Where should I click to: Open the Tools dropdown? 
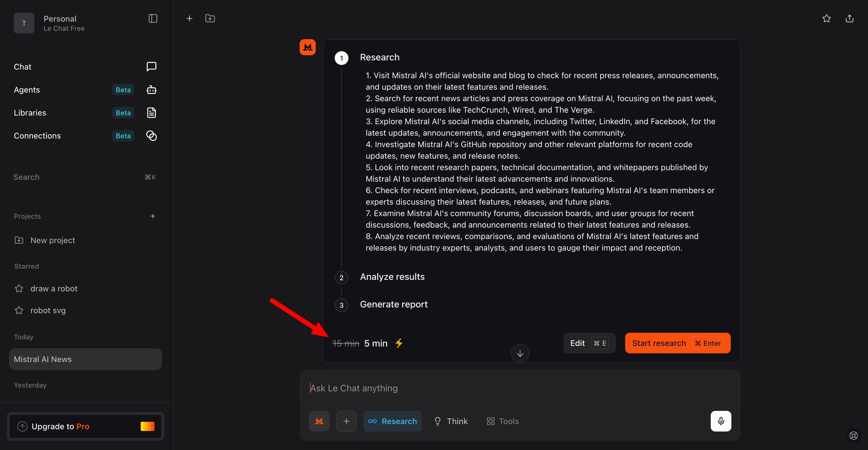(503, 421)
